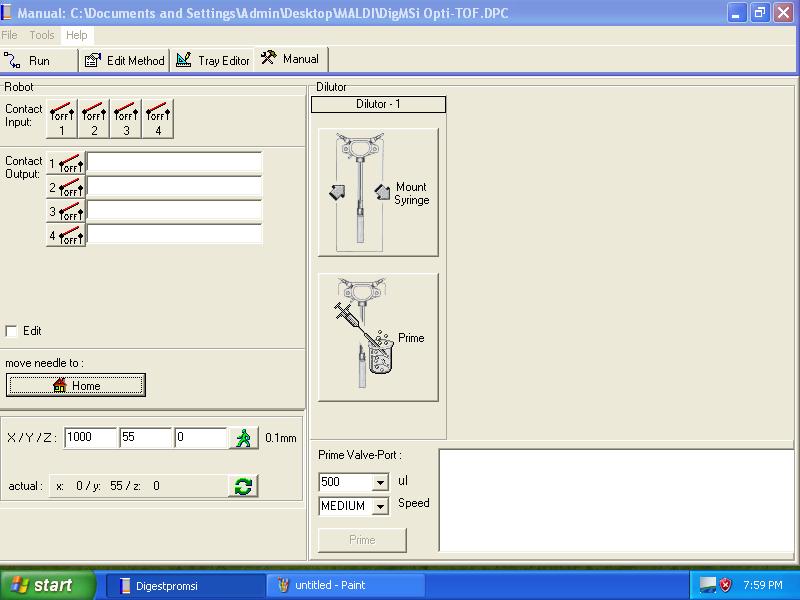The height and width of the screenshot is (600, 800).
Task: Select the Dilutor - 1 header button
Action: [378, 104]
